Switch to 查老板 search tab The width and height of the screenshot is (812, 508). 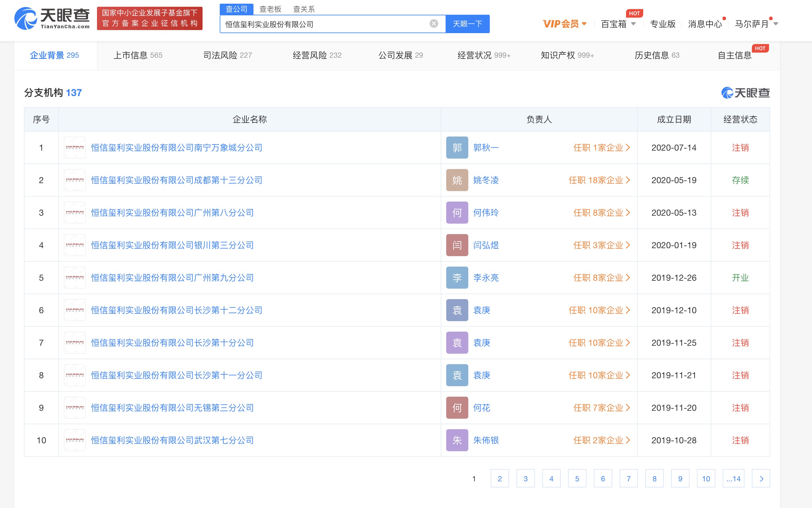point(270,9)
